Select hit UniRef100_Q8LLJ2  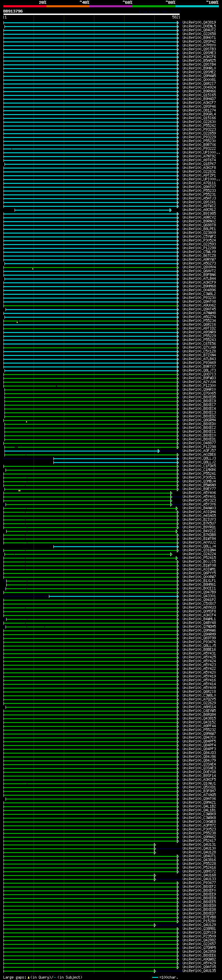(x=199, y=462)
